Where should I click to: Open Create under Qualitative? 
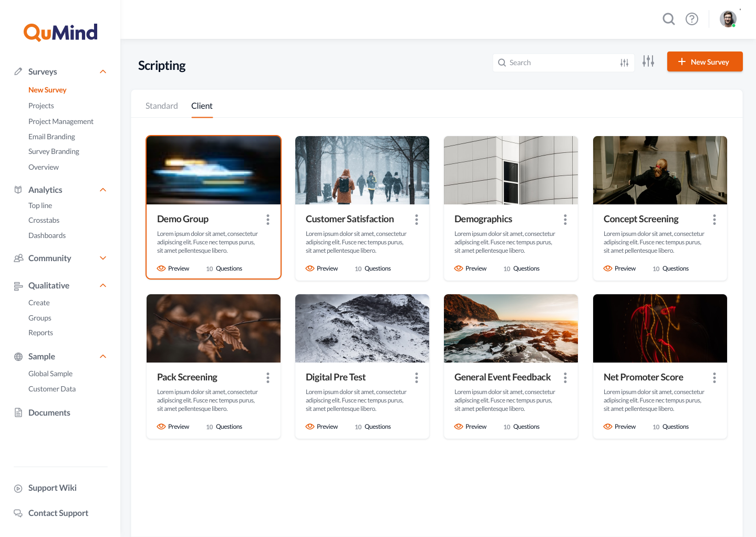[x=39, y=303]
